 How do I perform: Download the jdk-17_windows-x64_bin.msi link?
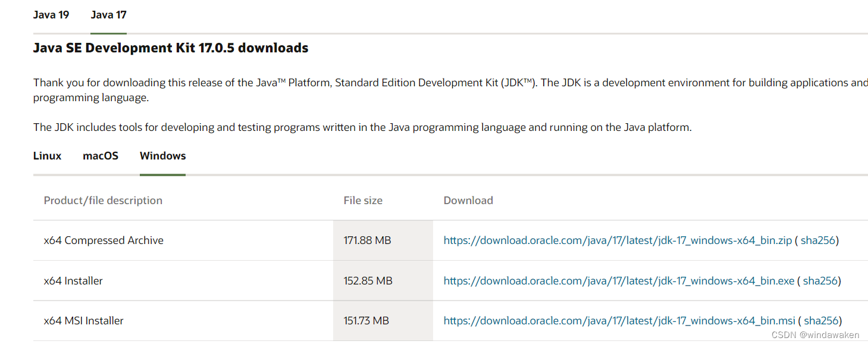tap(619, 321)
